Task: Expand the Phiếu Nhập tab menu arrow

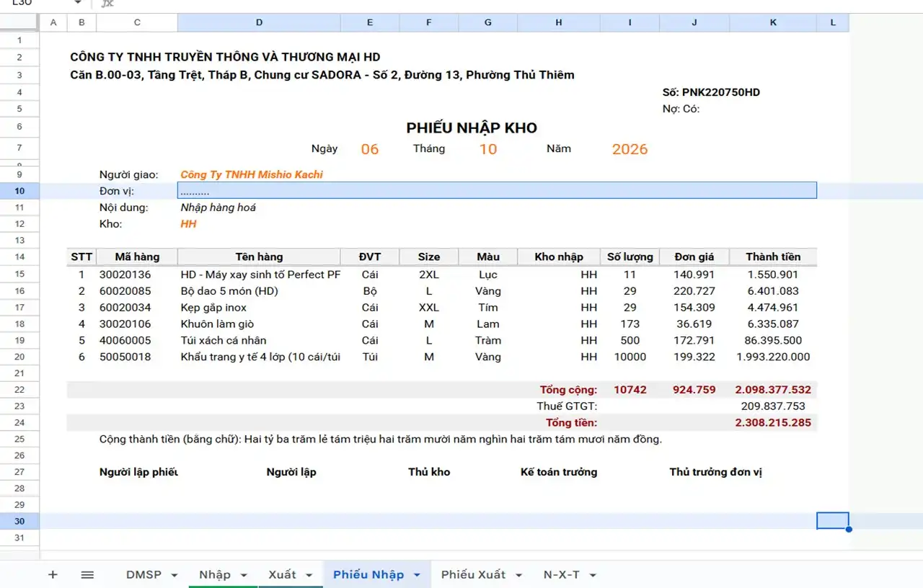Action: point(417,575)
